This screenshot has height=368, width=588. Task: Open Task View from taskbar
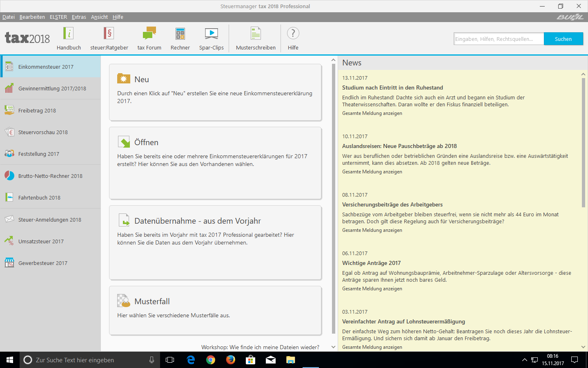point(170,360)
